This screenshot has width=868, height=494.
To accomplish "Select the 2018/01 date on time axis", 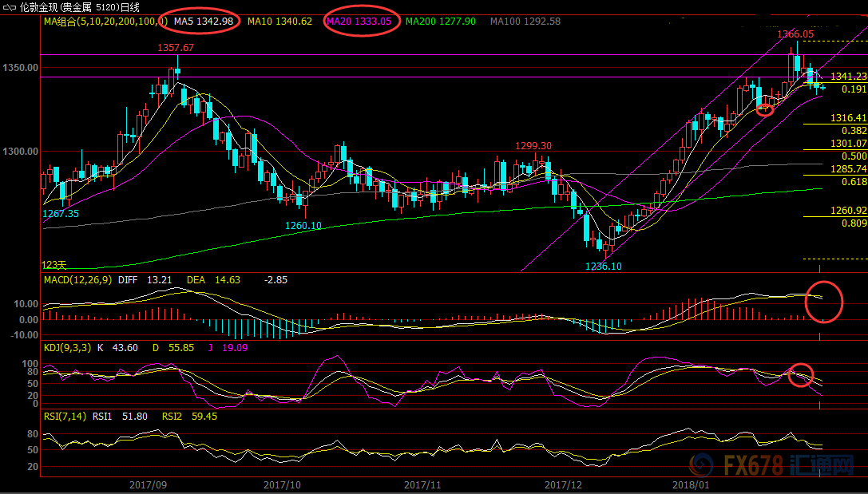I will coord(690,484).
